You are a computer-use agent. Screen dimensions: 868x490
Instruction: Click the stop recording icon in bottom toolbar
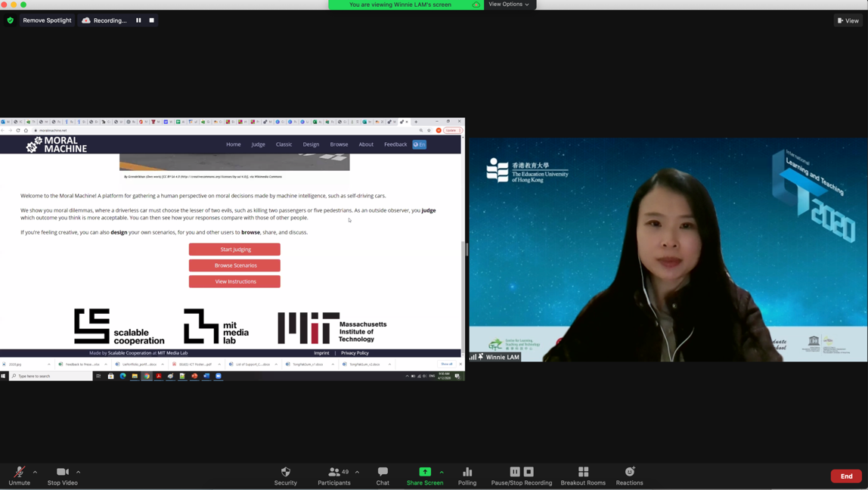coord(529,472)
